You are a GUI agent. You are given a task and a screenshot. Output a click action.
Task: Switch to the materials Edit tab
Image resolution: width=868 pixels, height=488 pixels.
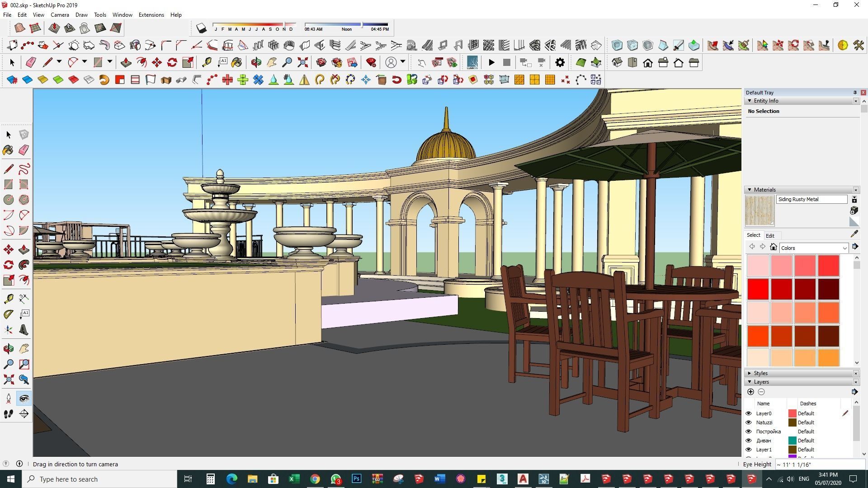pyautogui.click(x=770, y=235)
